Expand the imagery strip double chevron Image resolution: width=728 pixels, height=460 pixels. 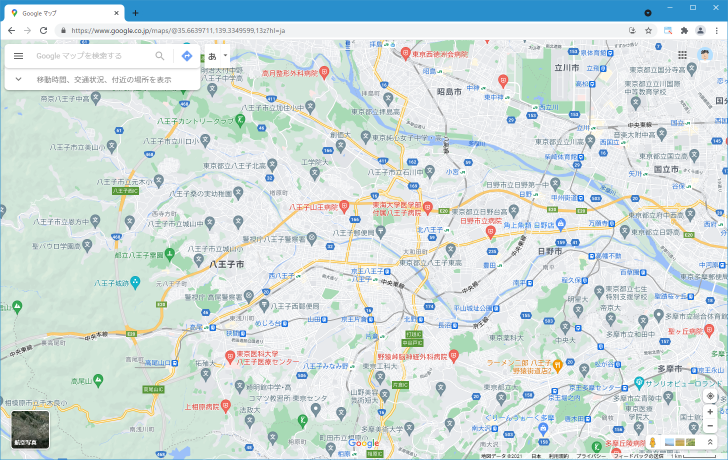tap(709, 442)
